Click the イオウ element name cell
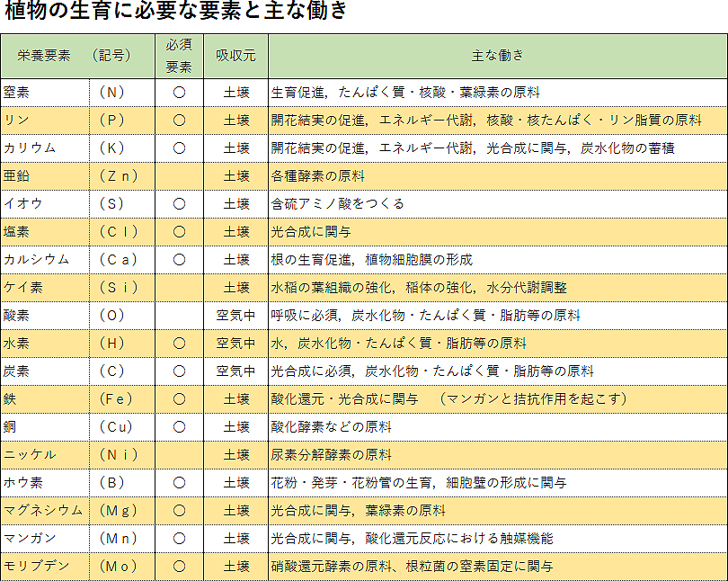The height and width of the screenshot is (581, 728). (45, 204)
